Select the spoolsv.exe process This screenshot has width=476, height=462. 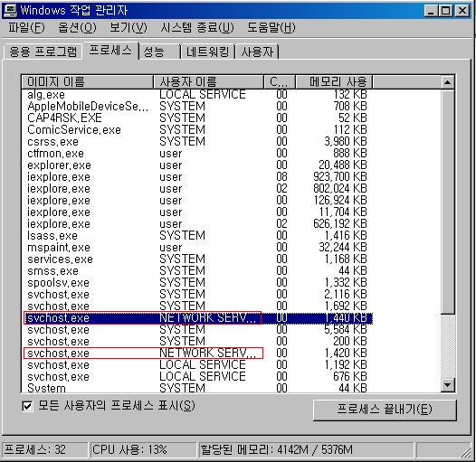(197, 283)
